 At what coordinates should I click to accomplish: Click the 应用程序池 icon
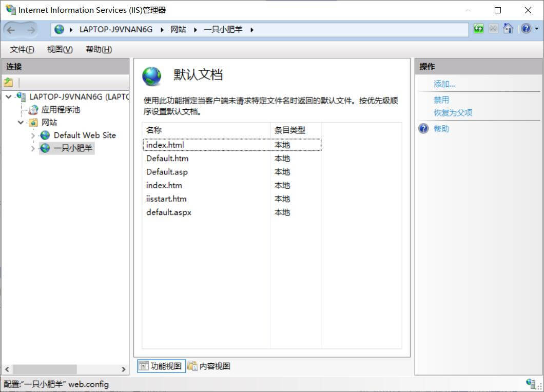tap(33, 110)
